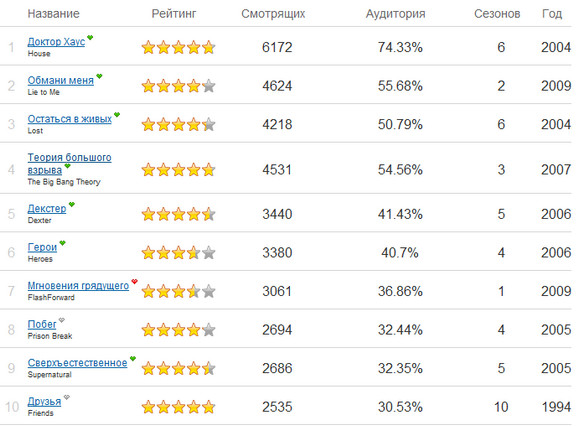
Task: Sort by the Год column header
Action: (x=552, y=14)
